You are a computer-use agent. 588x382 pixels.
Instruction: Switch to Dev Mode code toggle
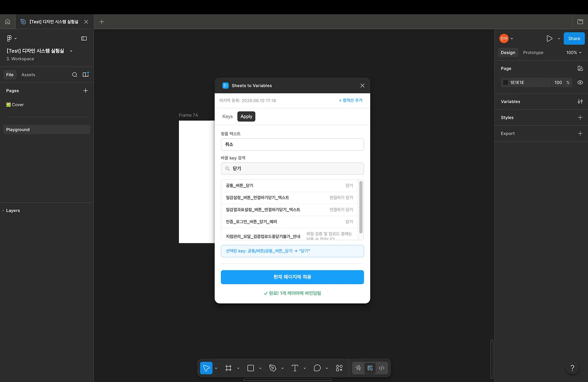tap(382, 368)
